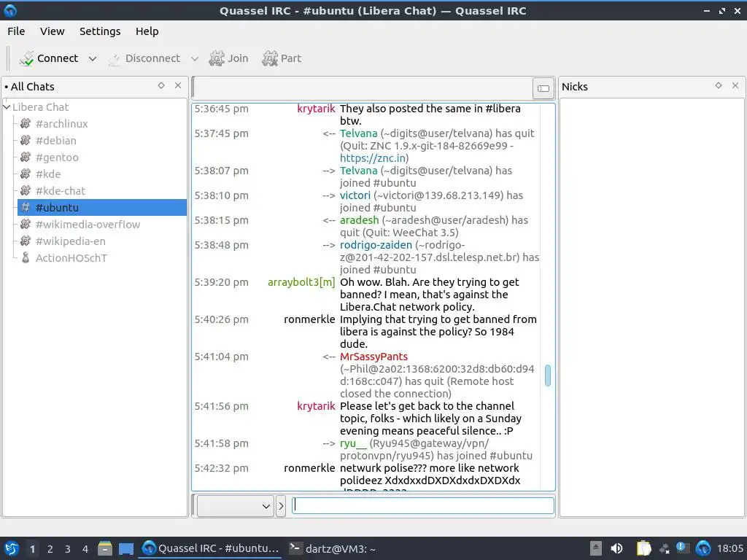
Task: Open the File menu
Action: click(16, 31)
